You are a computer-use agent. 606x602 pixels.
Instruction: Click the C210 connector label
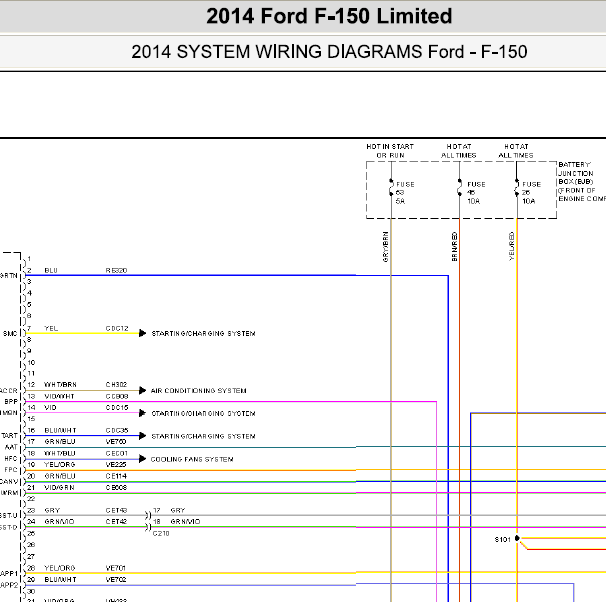pyautogui.click(x=161, y=534)
